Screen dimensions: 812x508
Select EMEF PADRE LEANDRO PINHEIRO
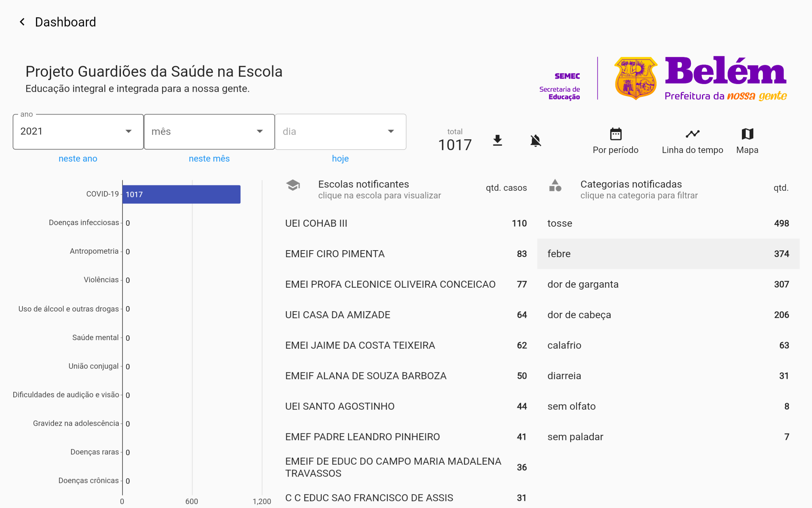coord(406,437)
